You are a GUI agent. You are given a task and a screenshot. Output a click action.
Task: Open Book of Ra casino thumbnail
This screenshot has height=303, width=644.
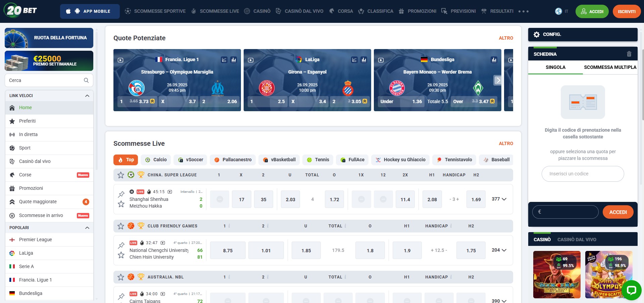pos(557,274)
